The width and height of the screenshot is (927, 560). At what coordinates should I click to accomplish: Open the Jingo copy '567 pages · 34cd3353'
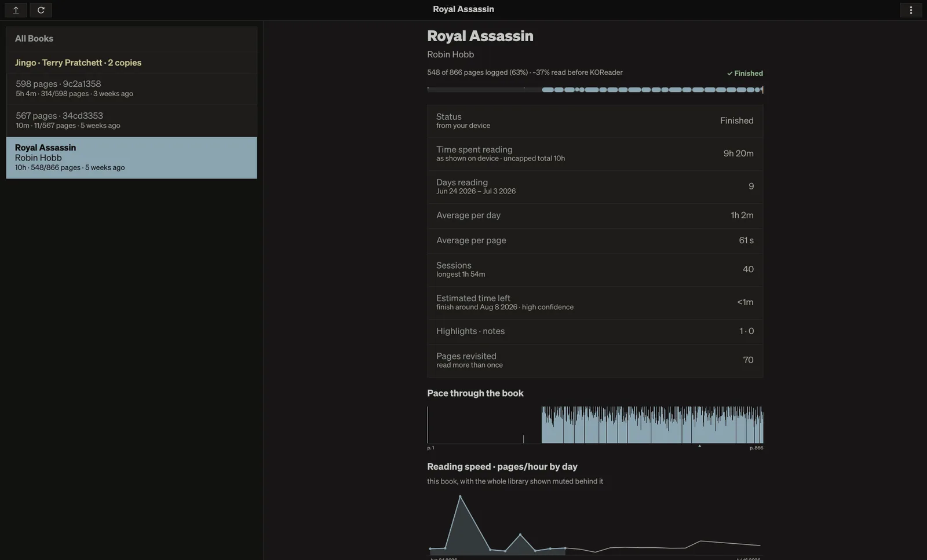(132, 120)
